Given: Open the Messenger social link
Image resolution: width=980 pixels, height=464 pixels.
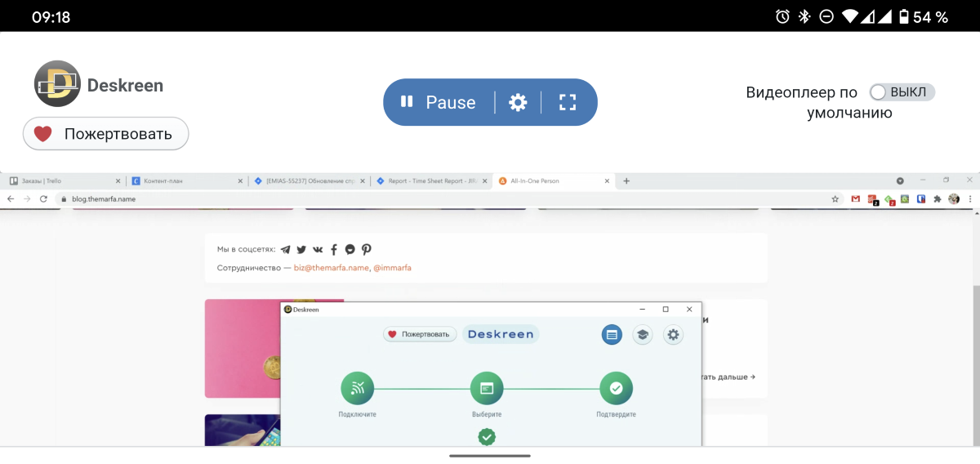Looking at the screenshot, I should [350, 250].
